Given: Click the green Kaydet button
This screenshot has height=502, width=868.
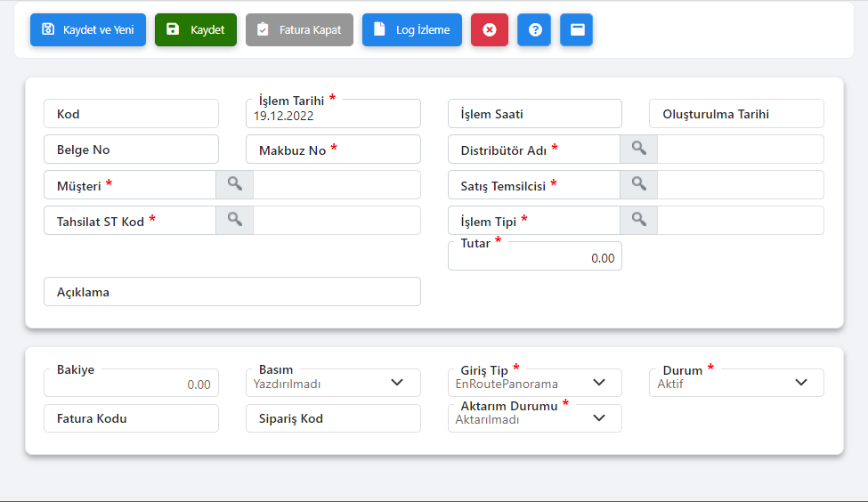Looking at the screenshot, I should click(x=196, y=29).
